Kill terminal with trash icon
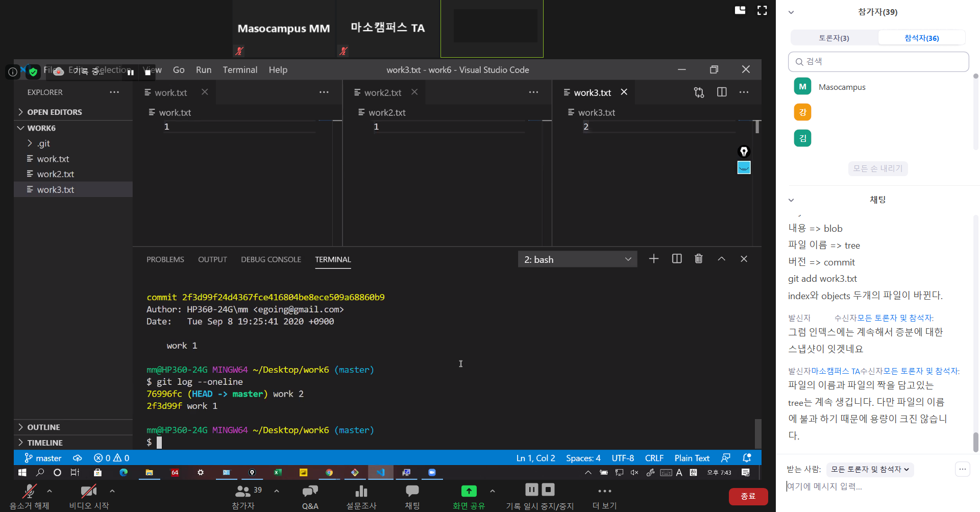This screenshot has width=980, height=512. coord(698,259)
